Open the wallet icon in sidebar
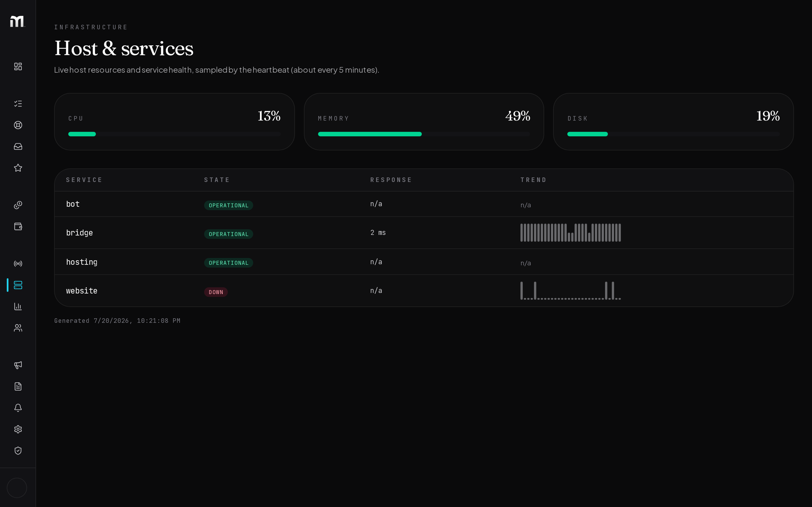The height and width of the screenshot is (507, 812). point(18,226)
